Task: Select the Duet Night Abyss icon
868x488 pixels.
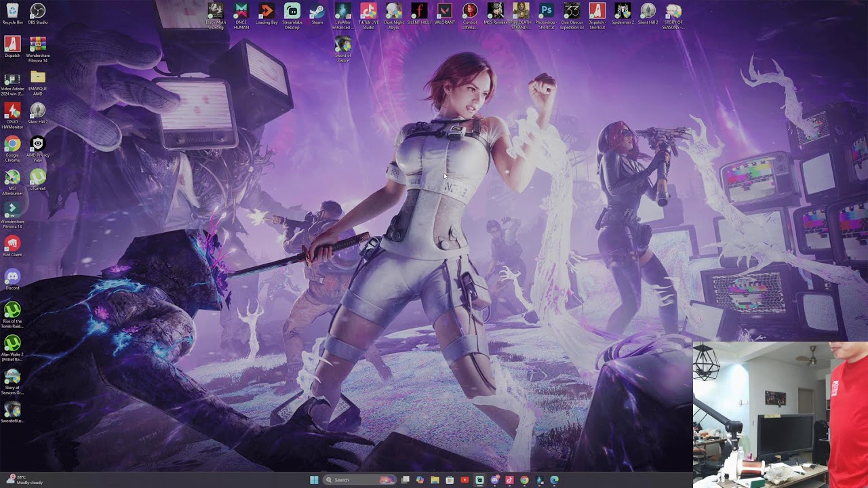Action: [x=394, y=16]
